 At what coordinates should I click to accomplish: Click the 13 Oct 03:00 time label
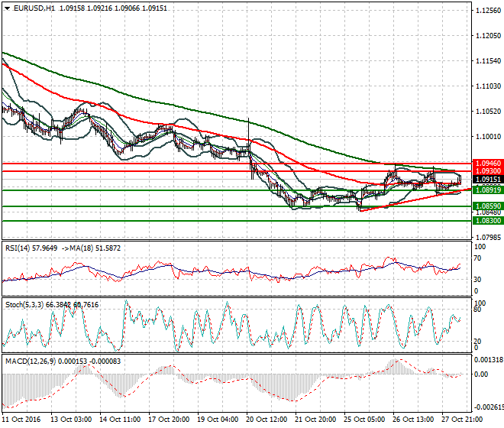(x=71, y=420)
